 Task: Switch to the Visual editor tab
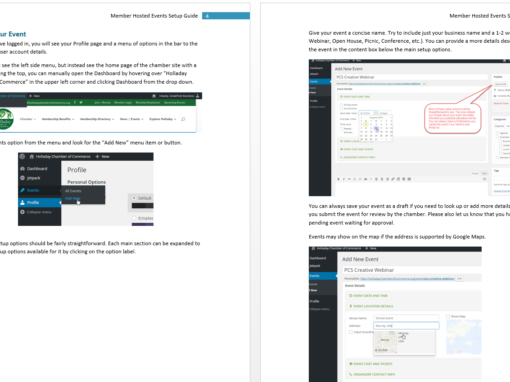click(475, 173)
